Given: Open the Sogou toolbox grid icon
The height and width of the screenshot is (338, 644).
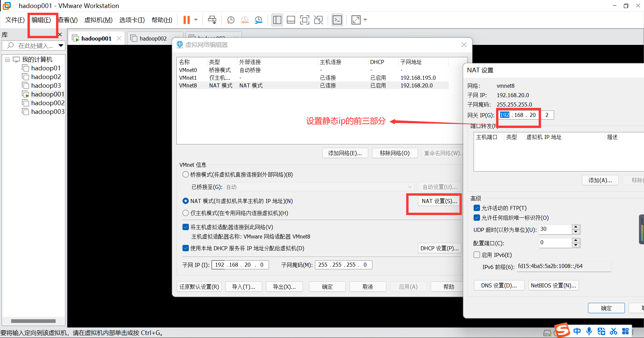Looking at the screenshot, I should click(626, 331).
